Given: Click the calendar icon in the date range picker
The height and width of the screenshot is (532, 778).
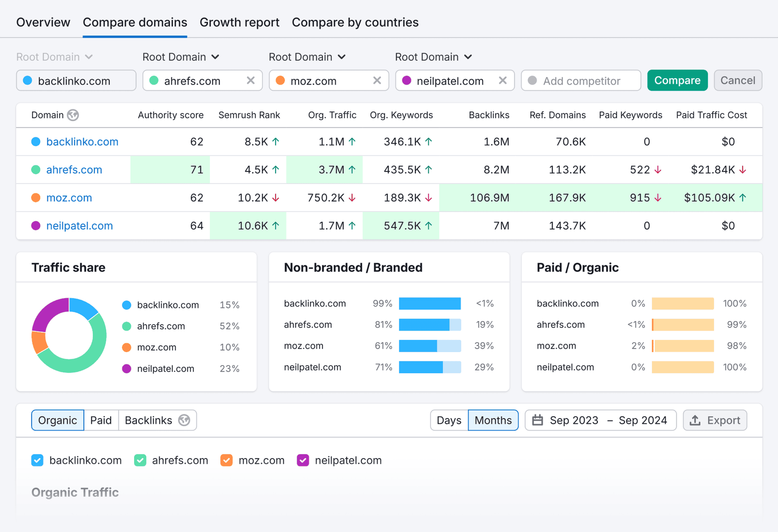Looking at the screenshot, I should [538, 420].
